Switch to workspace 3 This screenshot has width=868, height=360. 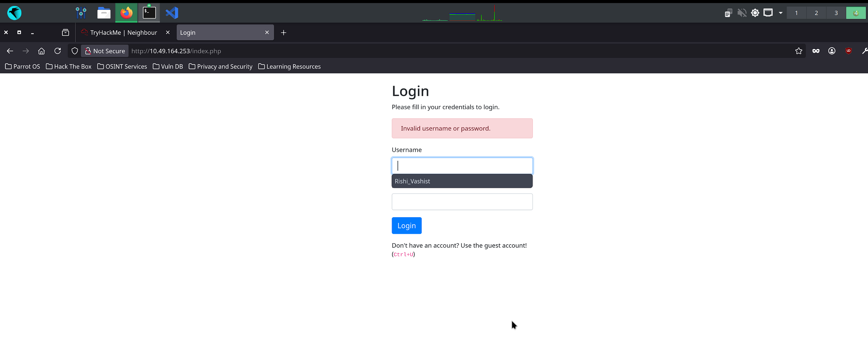click(836, 13)
